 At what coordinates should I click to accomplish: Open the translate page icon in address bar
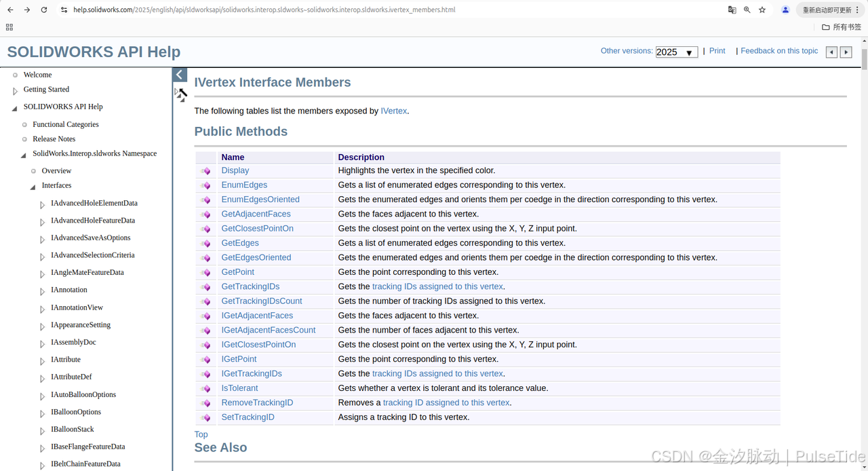pos(732,10)
